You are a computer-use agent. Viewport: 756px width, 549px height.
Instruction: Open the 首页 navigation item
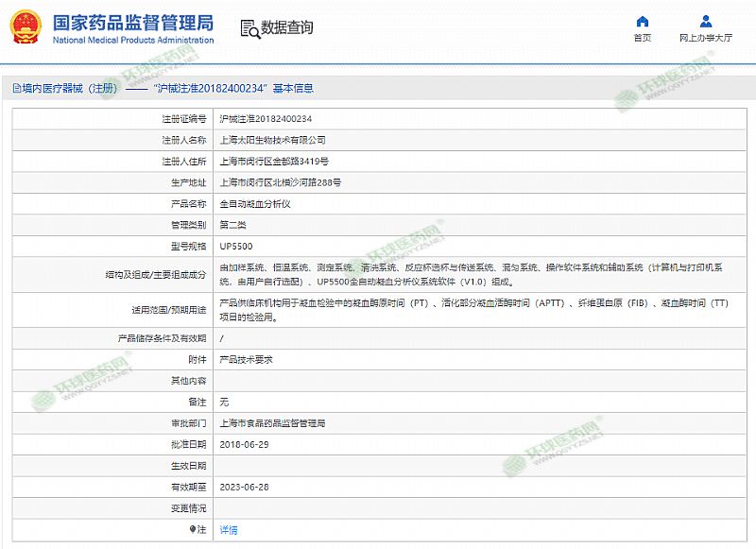pyautogui.click(x=642, y=38)
